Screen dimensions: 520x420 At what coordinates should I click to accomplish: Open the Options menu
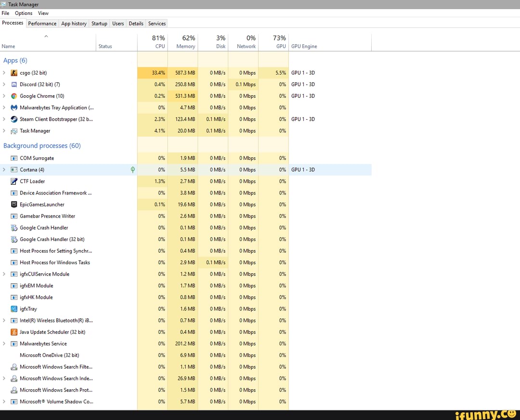pos(24,13)
